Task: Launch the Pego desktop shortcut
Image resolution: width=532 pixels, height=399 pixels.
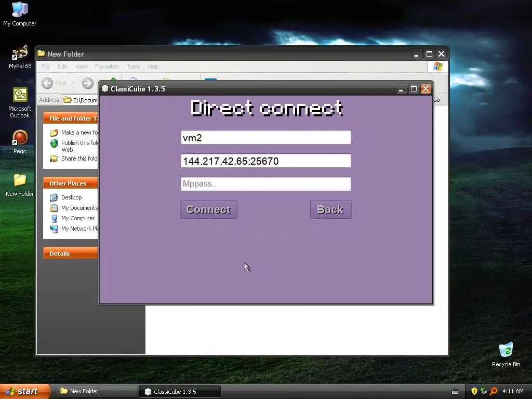Action: (20, 142)
